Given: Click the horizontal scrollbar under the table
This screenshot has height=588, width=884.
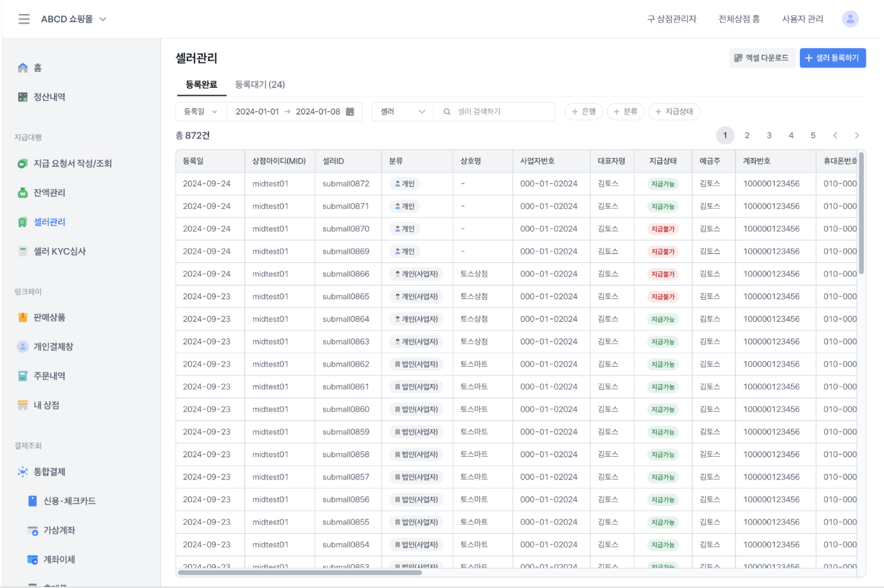Looking at the screenshot, I should coord(299,573).
